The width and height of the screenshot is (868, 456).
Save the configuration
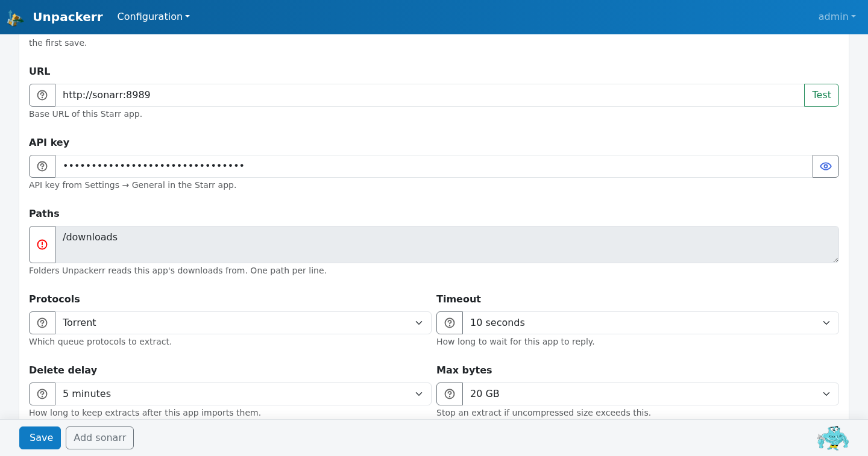(40, 438)
